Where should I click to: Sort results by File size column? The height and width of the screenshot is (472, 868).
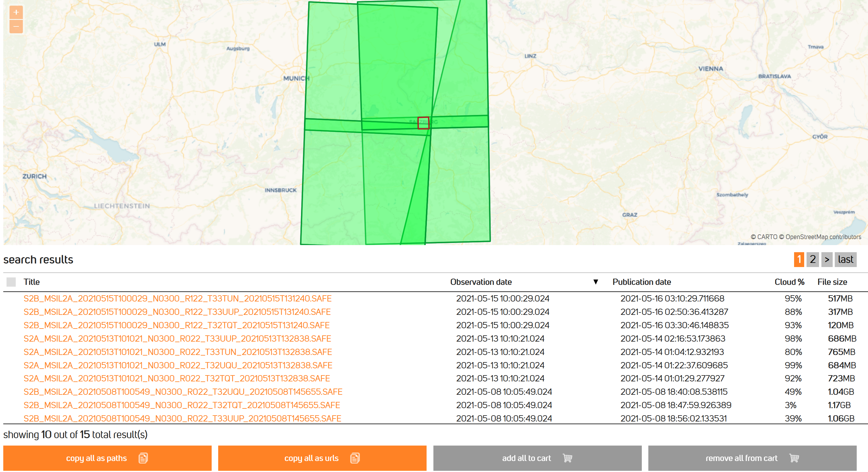pos(832,282)
